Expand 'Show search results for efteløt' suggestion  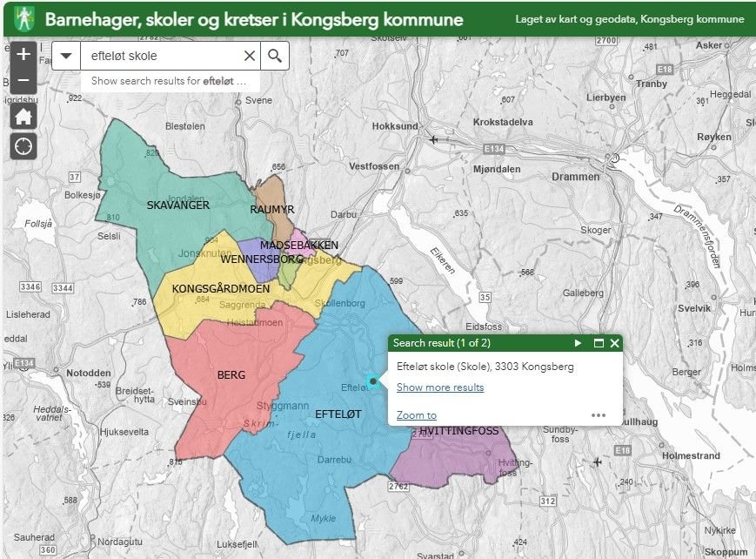coord(170,81)
